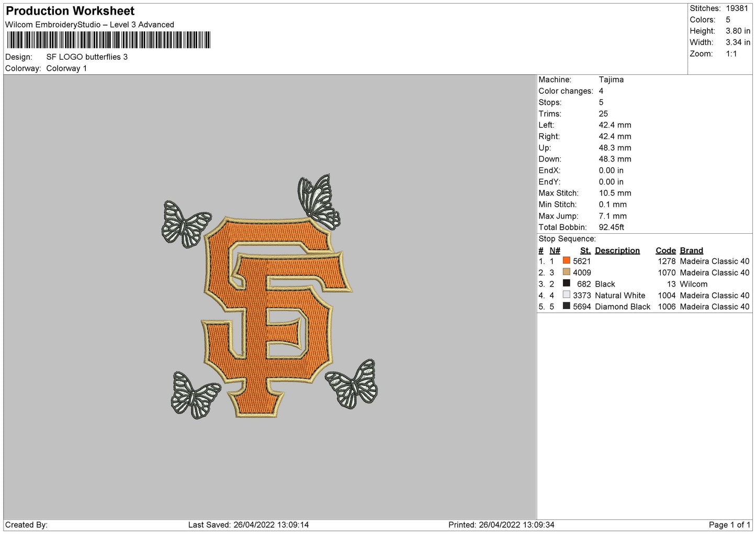Screen dimensions: 756x534
Task: Click the 'Production Worksheet' heading
Action: [70, 11]
